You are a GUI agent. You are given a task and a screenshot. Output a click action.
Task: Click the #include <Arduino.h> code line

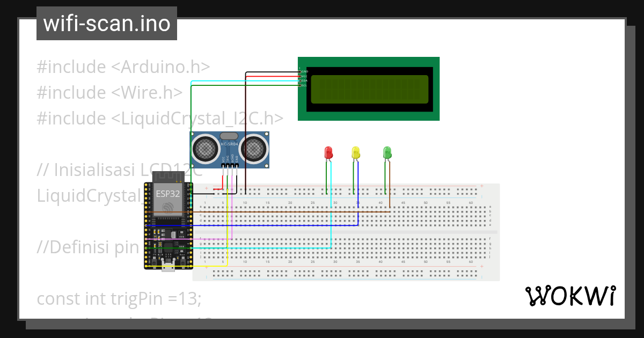click(x=122, y=66)
